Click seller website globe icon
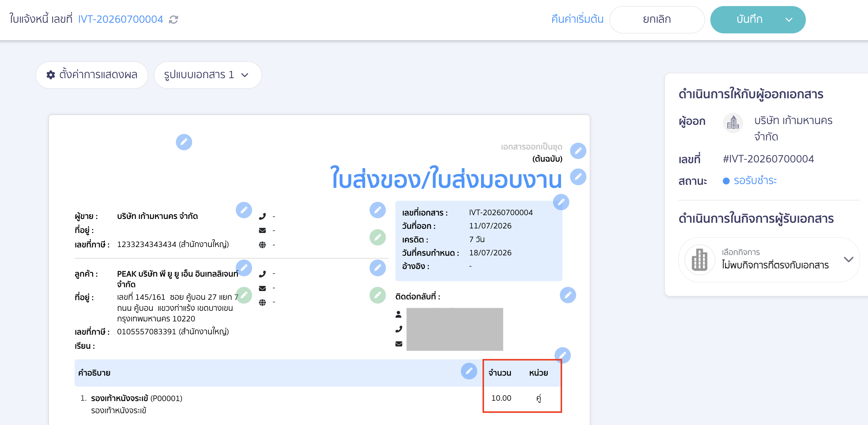The image size is (868, 425). pyautogui.click(x=262, y=245)
